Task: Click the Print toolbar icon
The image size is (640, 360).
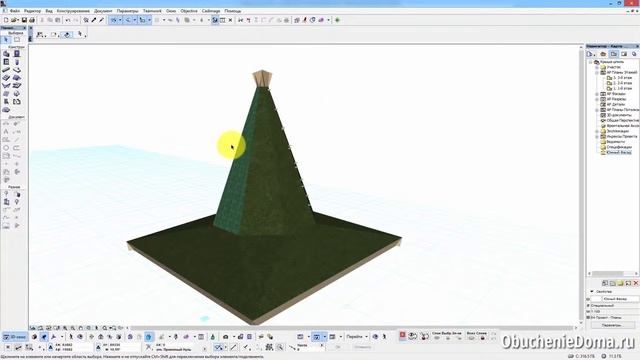Action: pos(32,20)
